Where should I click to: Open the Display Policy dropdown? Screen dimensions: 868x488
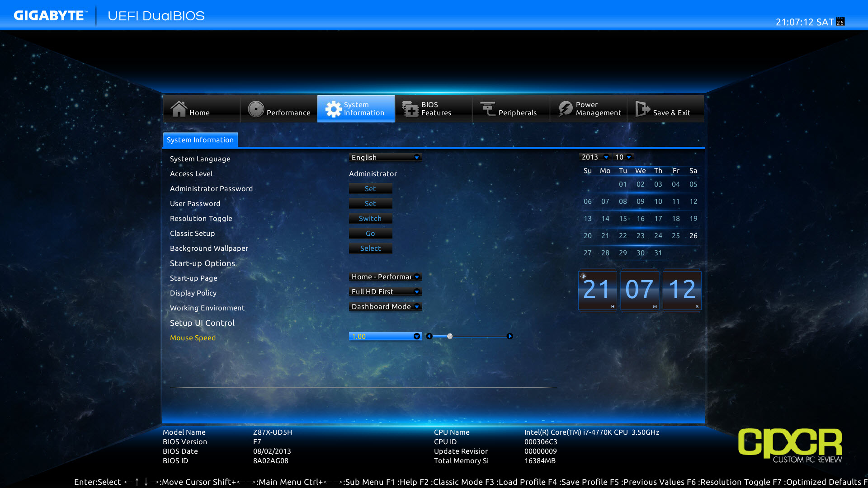point(385,291)
